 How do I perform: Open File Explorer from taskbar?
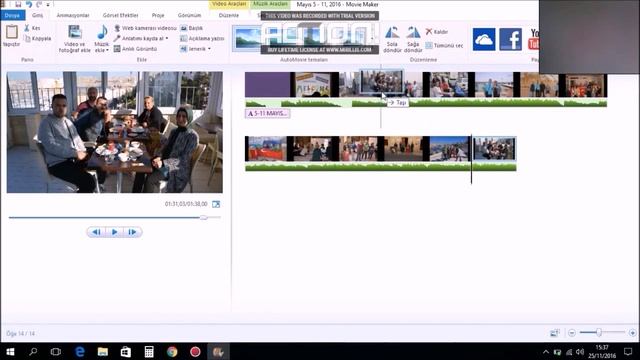pyautogui.click(x=102, y=351)
